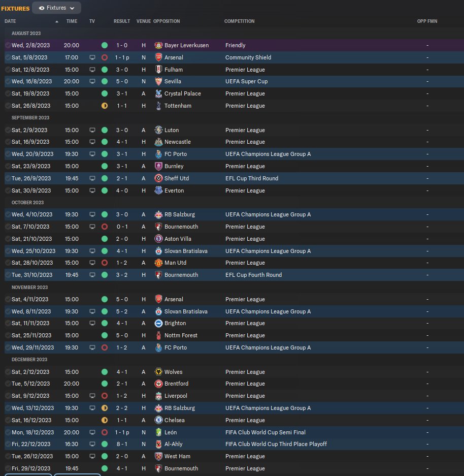Toggle the checkmark on Sat, 12/8/2023 fixture
Viewport: 464px width, 476px height.
tap(8, 70)
